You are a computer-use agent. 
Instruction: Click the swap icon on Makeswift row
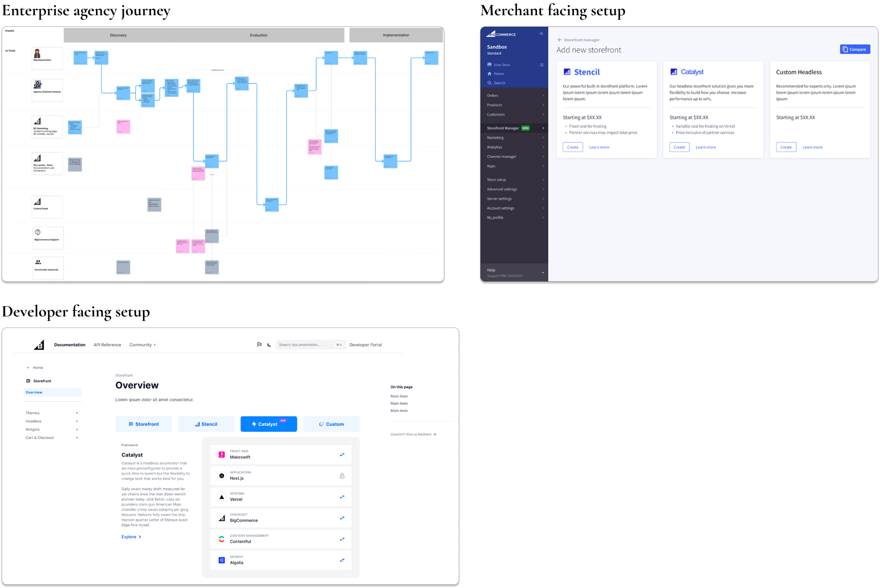click(342, 455)
